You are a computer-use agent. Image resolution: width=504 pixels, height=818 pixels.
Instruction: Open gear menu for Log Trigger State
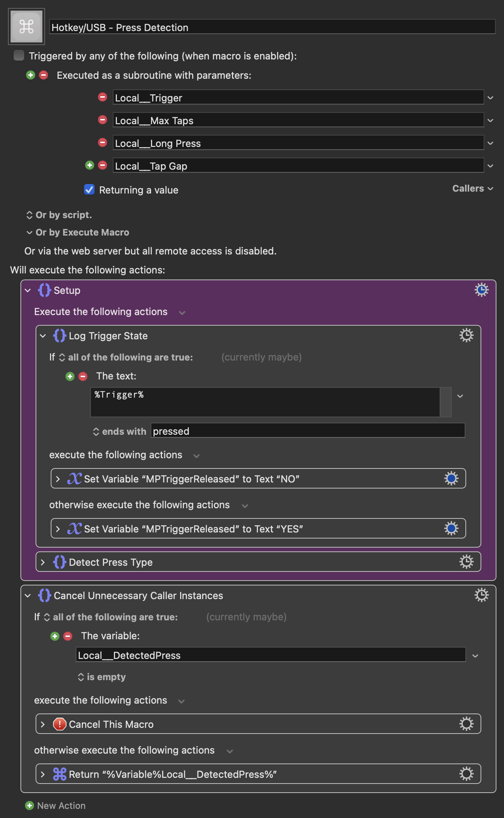click(466, 336)
